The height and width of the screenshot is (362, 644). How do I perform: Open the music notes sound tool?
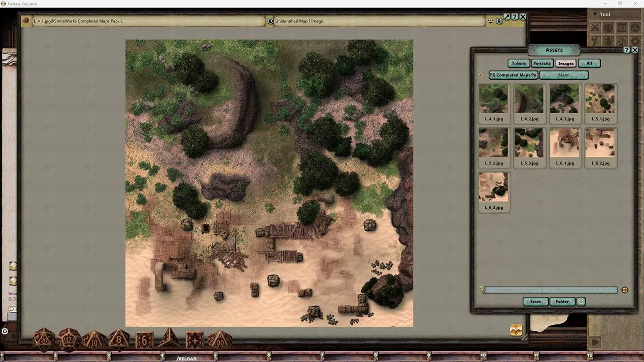coord(622,41)
